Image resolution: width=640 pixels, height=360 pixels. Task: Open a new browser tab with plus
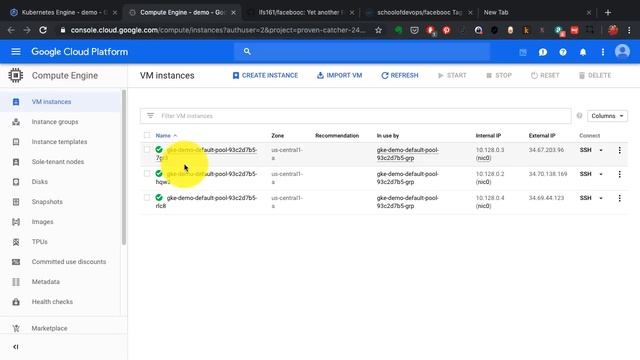(x=608, y=13)
